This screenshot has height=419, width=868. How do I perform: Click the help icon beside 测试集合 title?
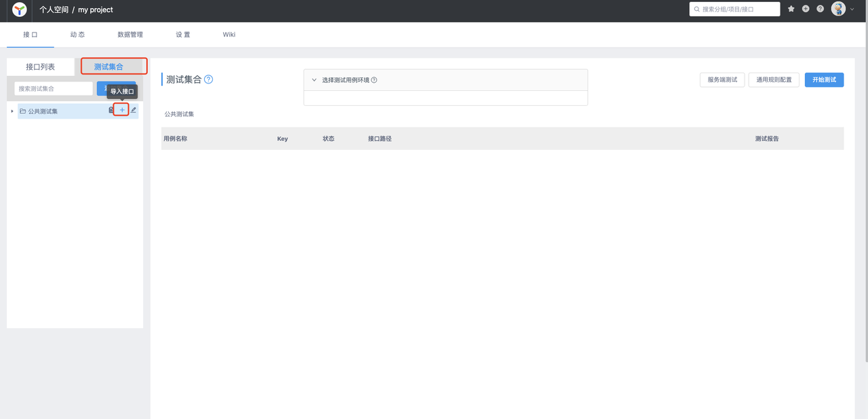(208, 79)
